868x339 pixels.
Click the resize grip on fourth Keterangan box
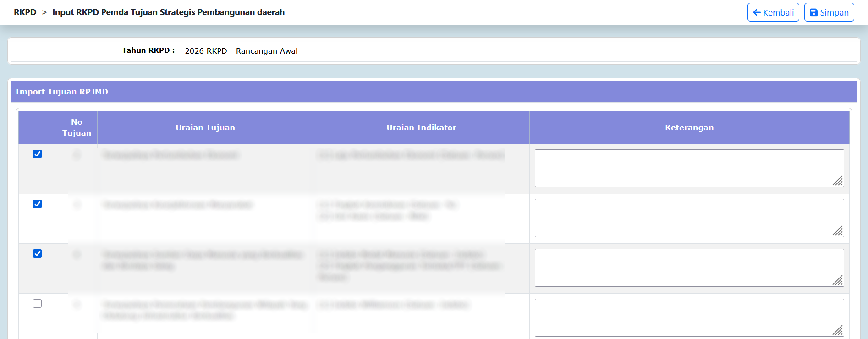838,330
